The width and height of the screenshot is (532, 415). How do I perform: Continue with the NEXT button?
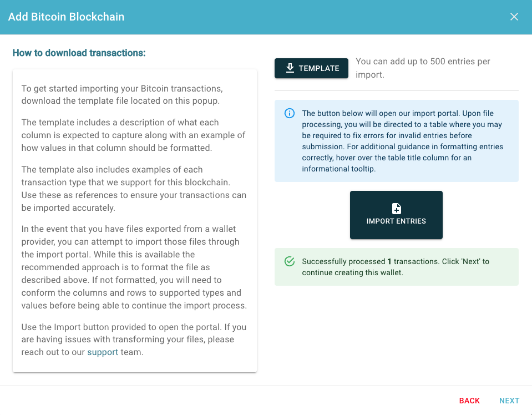509,401
